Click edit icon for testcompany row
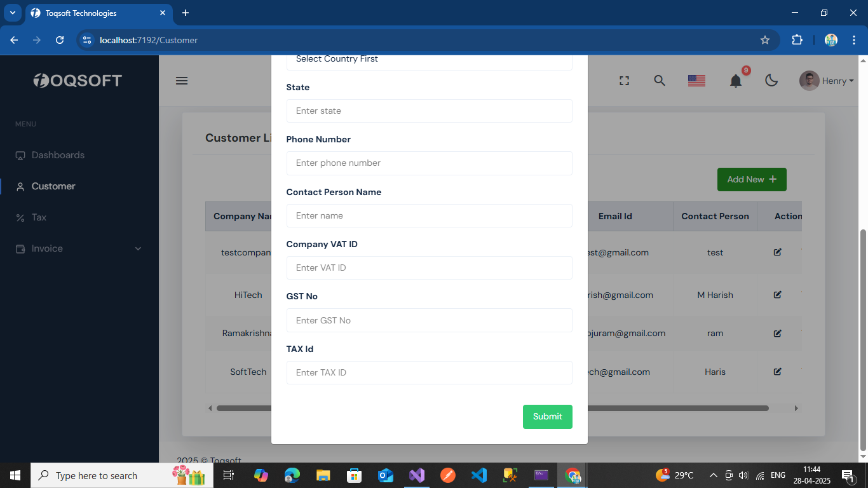Screen dimensions: 868x488 tap(777, 252)
